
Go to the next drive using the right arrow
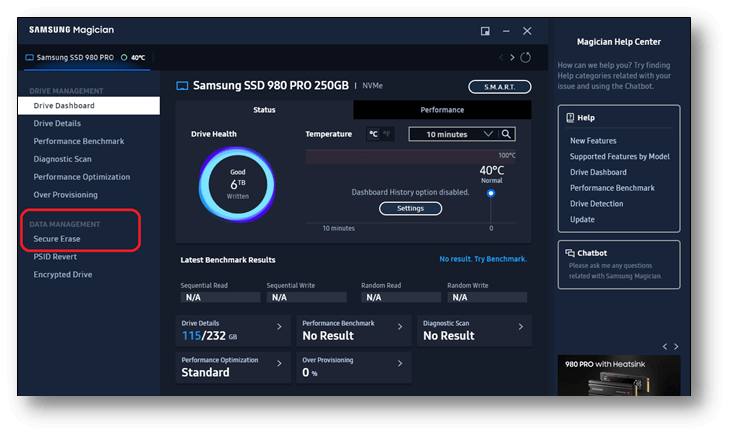click(513, 58)
